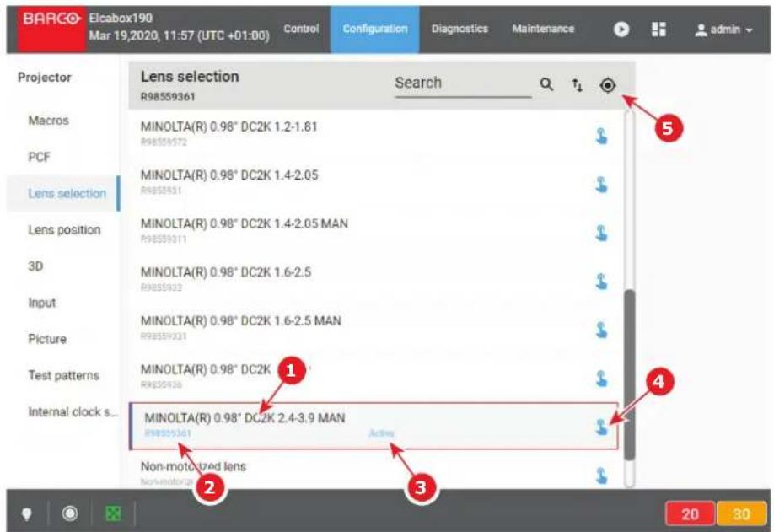Open Lens position in the sidebar

(x=64, y=230)
